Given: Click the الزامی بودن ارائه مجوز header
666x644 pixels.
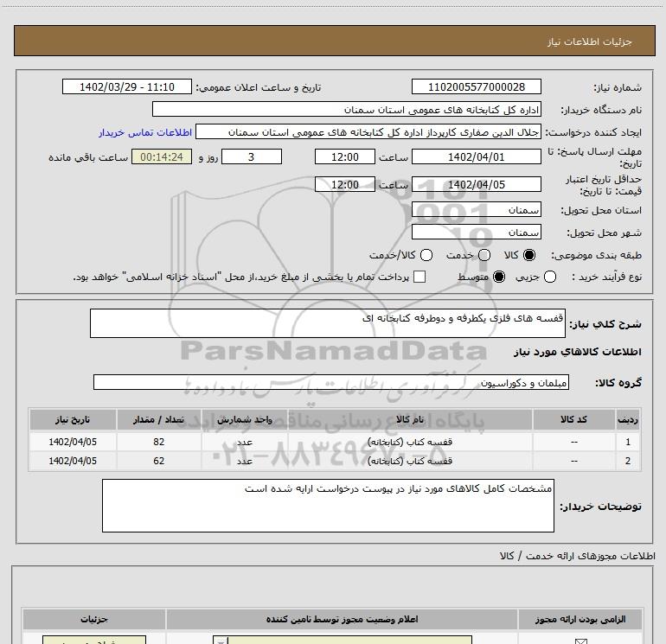Looking at the screenshot, I should click(580, 620).
